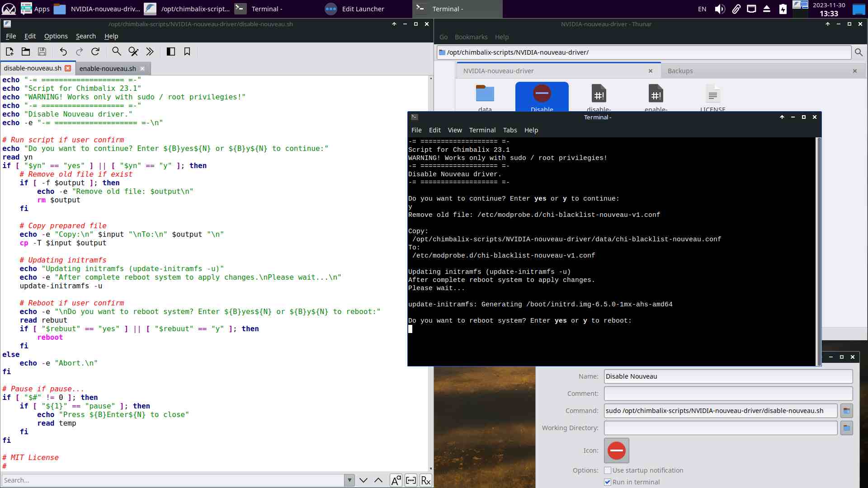Image resolution: width=868 pixels, height=488 pixels.
Task: Open the Tabs menu in the terminal
Action: coord(509,130)
